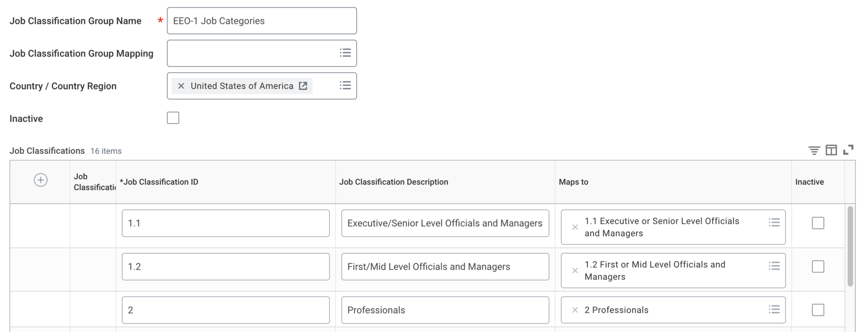Open Maps to prompt for row 1.2
868x332 pixels.
click(774, 266)
